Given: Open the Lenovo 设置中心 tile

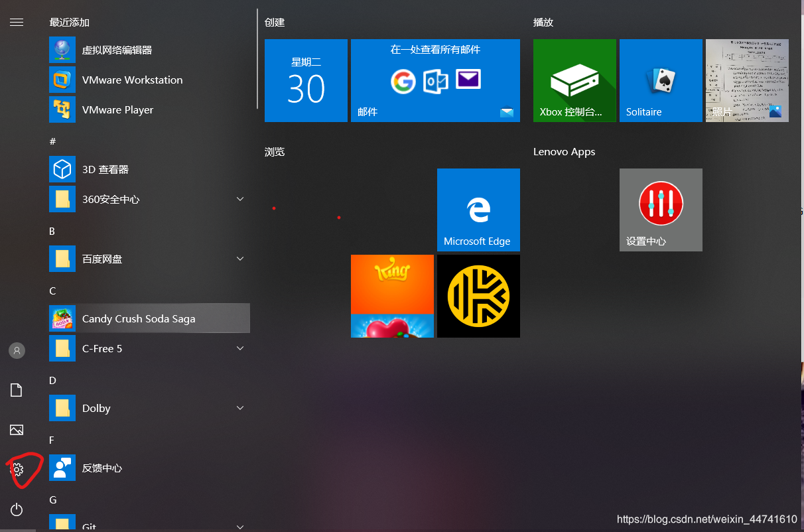Looking at the screenshot, I should [661, 210].
